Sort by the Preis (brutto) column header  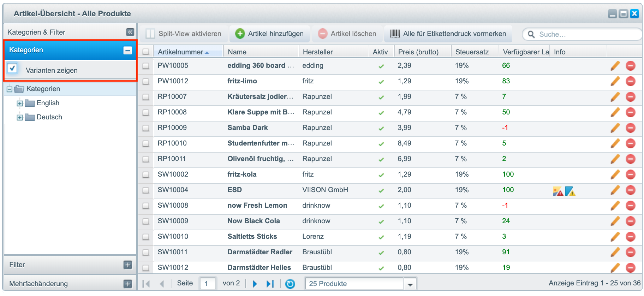click(x=418, y=52)
